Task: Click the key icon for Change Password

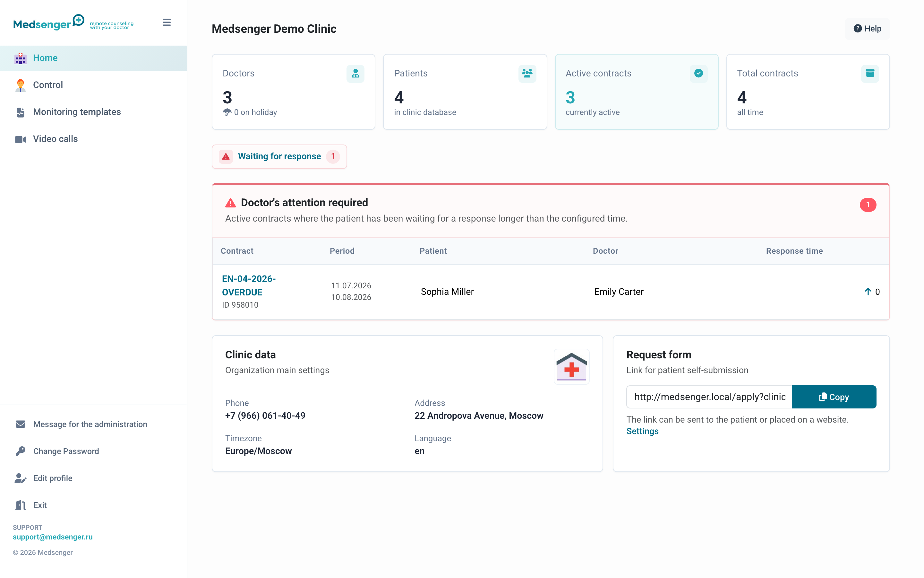Action: point(21,451)
